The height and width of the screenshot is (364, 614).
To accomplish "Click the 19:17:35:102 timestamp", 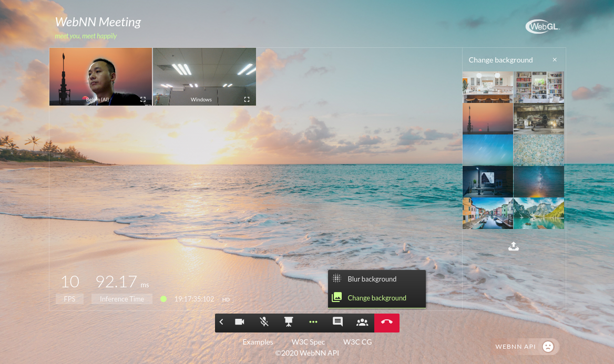I will pyautogui.click(x=194, y=299).
